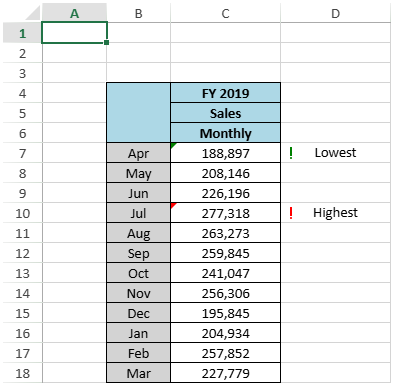Click the green comment indicator on 188,897 cell
This screenshot has height=387, width=395.
click(173, 145)
